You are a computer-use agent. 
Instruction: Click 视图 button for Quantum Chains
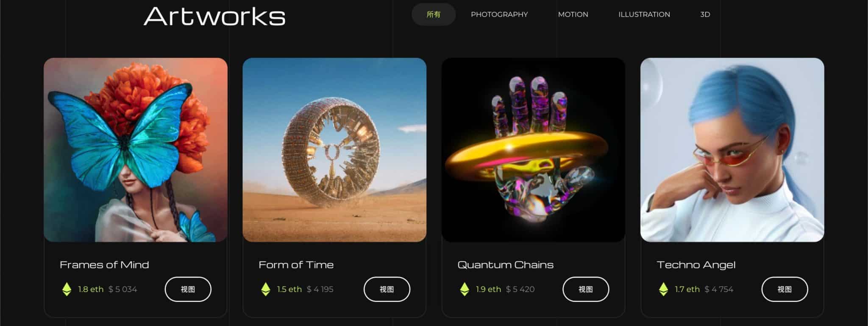click(586, 289)
